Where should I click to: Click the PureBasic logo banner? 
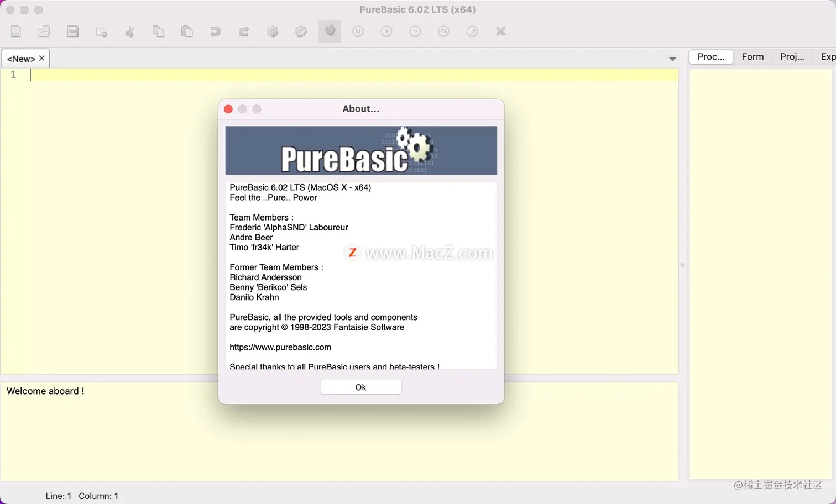[x=361, y=150]
